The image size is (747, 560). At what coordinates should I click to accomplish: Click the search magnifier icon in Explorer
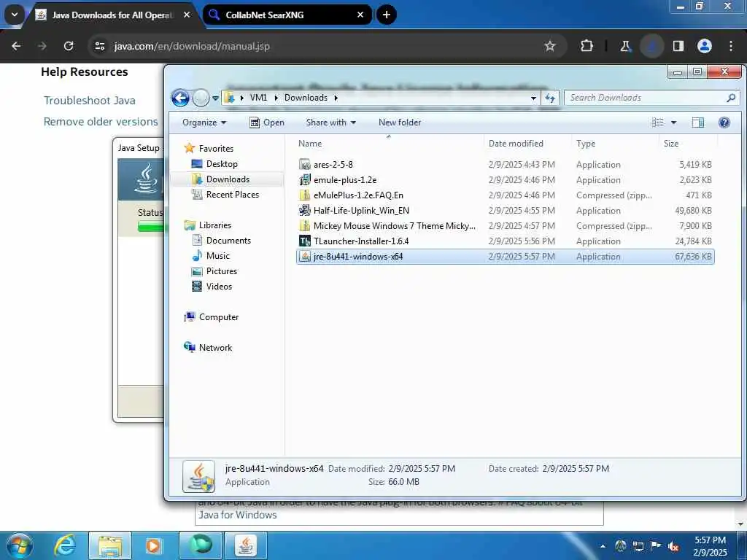731,98
